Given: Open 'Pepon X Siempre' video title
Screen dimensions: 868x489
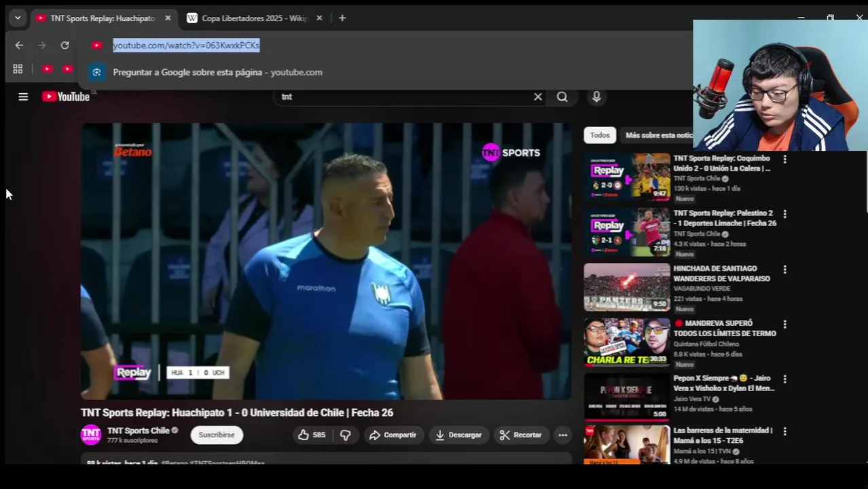Looking at the screenshot, I should click(x=724, y=384).
